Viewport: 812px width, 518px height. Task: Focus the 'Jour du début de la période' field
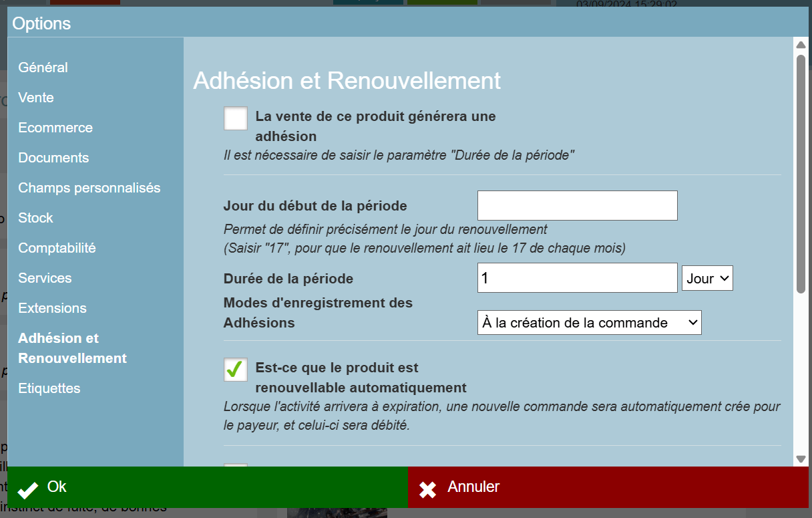(x=578, y=205)
